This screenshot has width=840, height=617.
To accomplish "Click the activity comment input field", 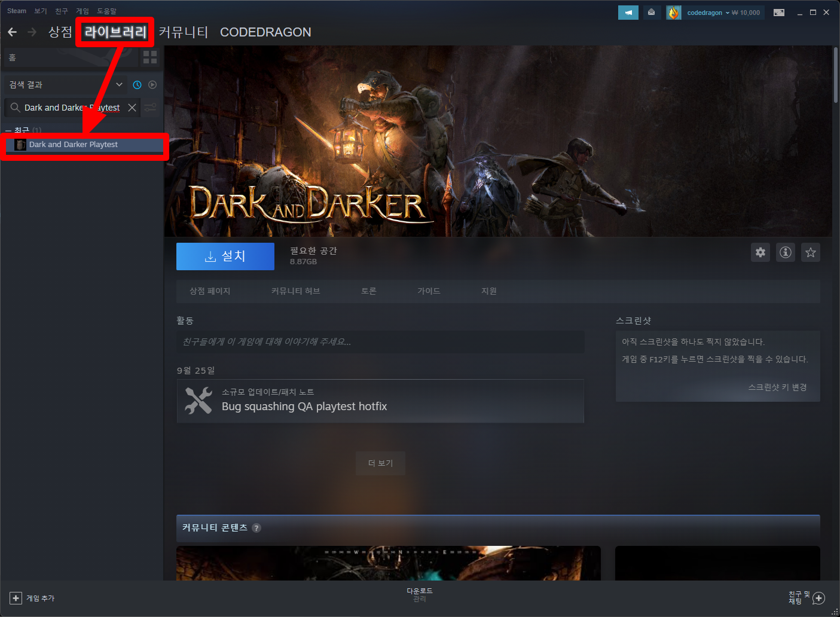I will coord(380,342).
